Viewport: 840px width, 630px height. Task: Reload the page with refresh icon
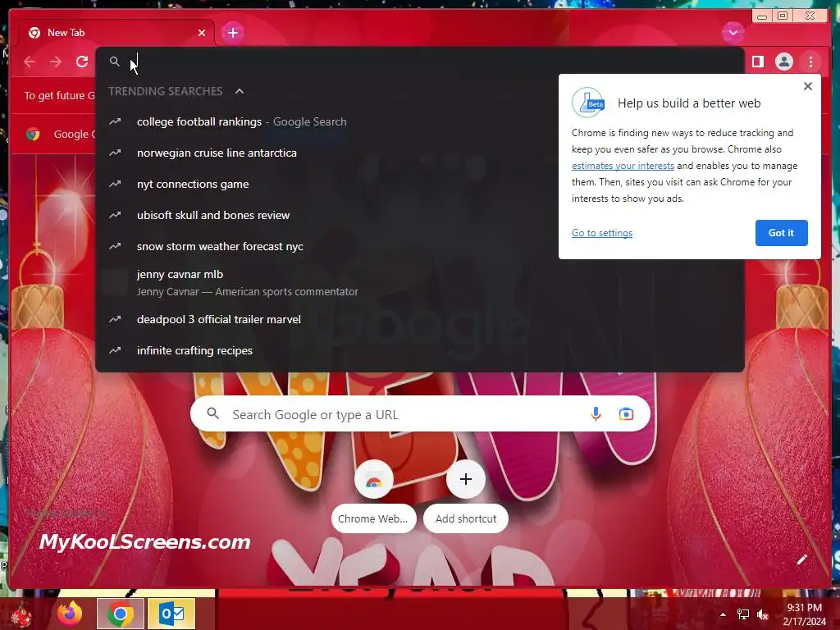[x=82, y=62]
